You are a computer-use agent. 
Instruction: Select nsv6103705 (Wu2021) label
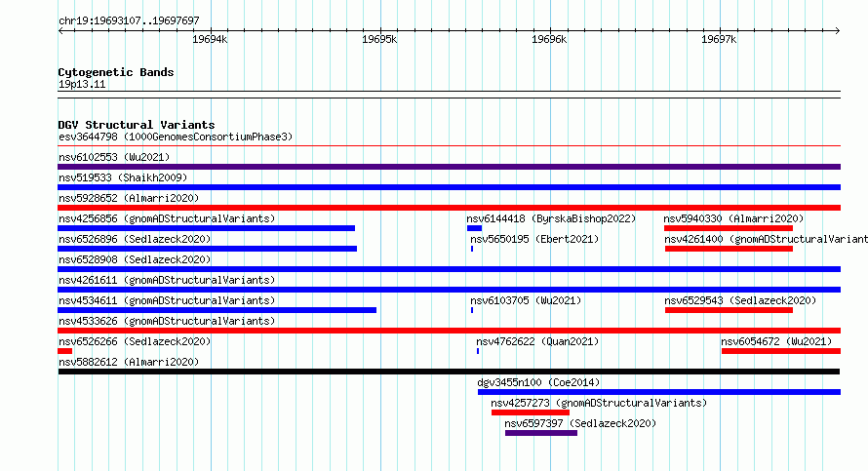(x=526, y=300)
